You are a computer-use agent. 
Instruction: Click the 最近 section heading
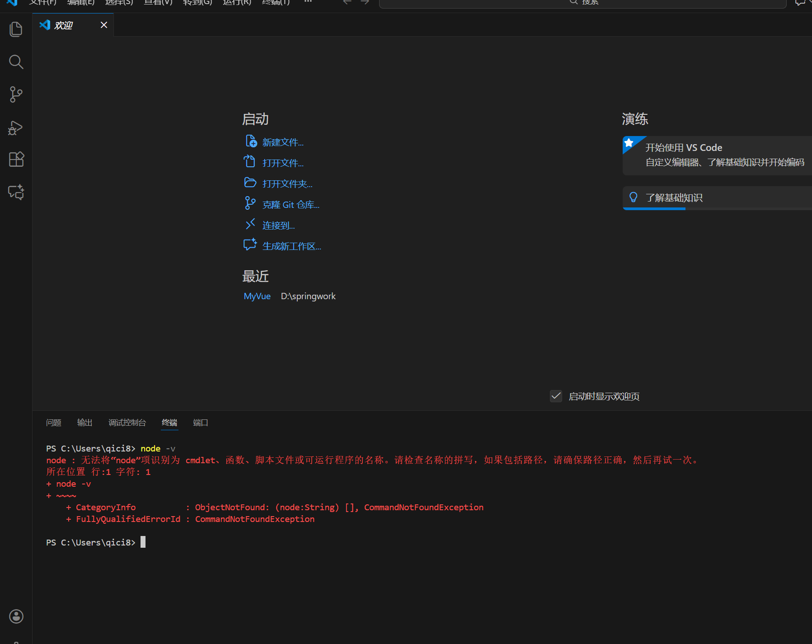coord(255,276)
